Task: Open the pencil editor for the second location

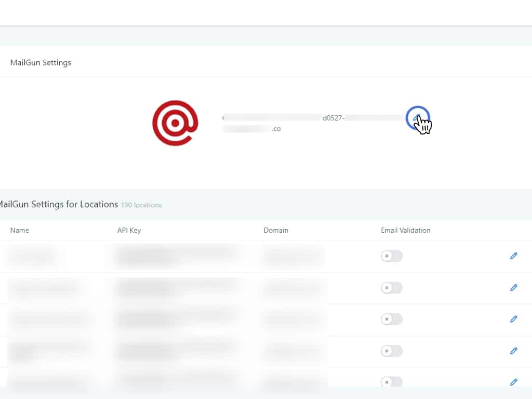Action: 513,287
